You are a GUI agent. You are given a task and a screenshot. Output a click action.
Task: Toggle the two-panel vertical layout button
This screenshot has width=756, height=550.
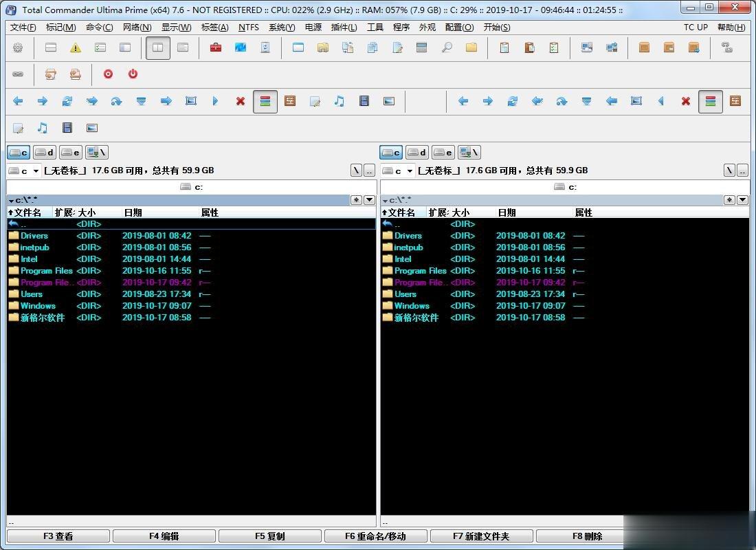[157, 47]
